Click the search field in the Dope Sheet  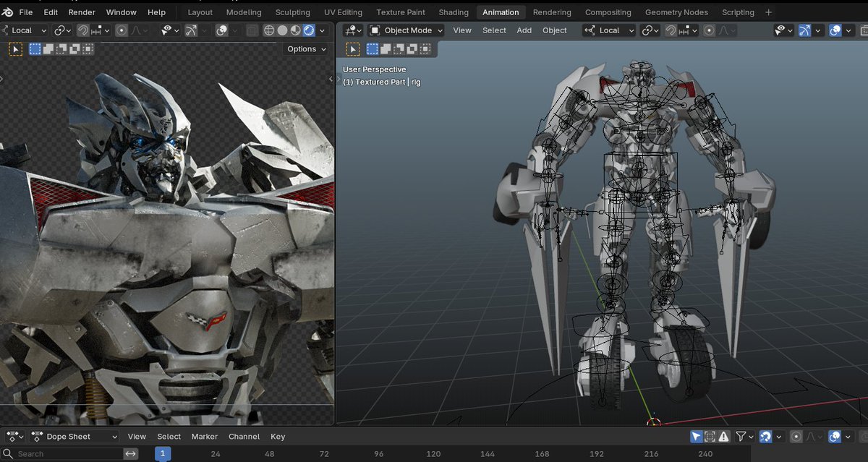pos(58,454)
